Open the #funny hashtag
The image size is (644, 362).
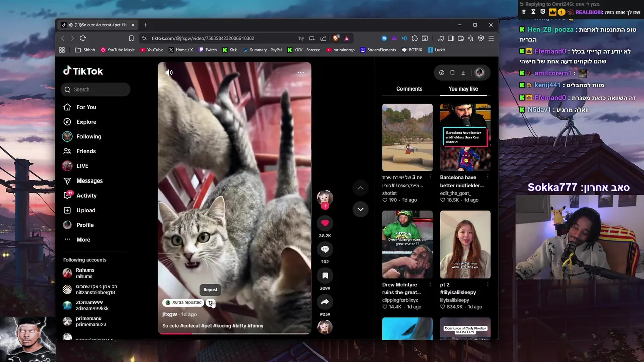[x=255, y=326]
